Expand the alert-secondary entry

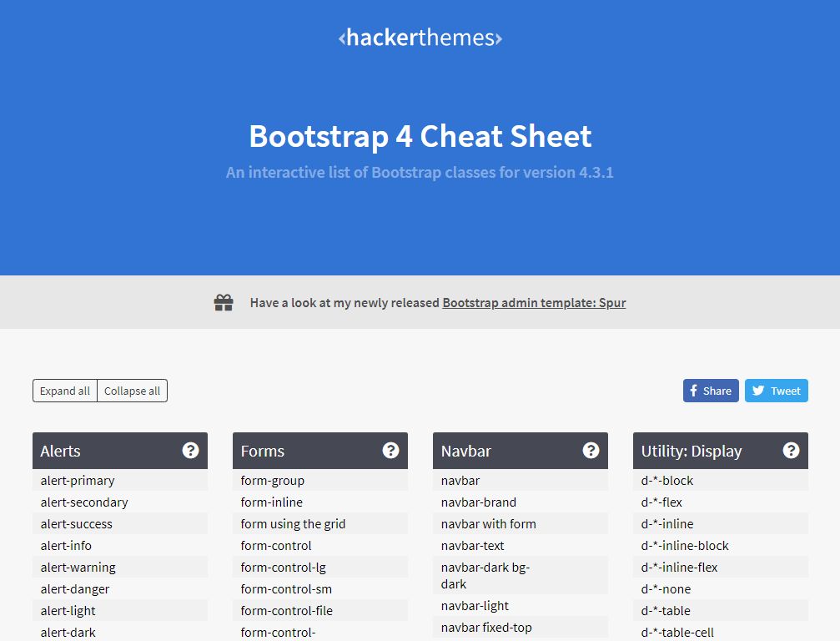pyautogui.click(x=120, y=502)
